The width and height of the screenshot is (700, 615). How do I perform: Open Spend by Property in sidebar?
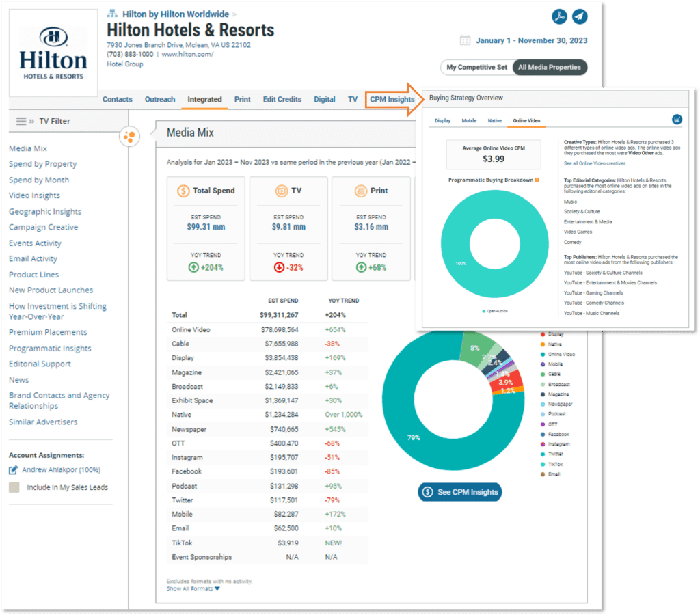(x=43, y=164)
